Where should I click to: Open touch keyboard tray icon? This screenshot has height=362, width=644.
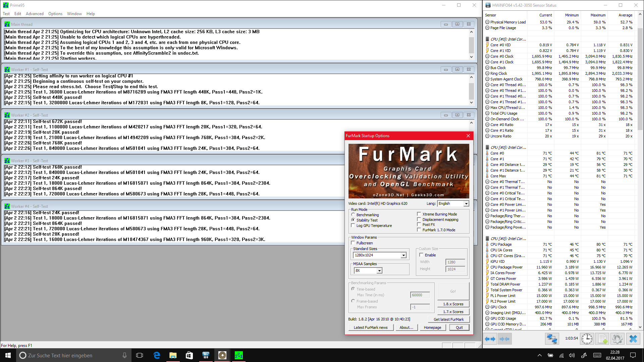pos(597,355)
